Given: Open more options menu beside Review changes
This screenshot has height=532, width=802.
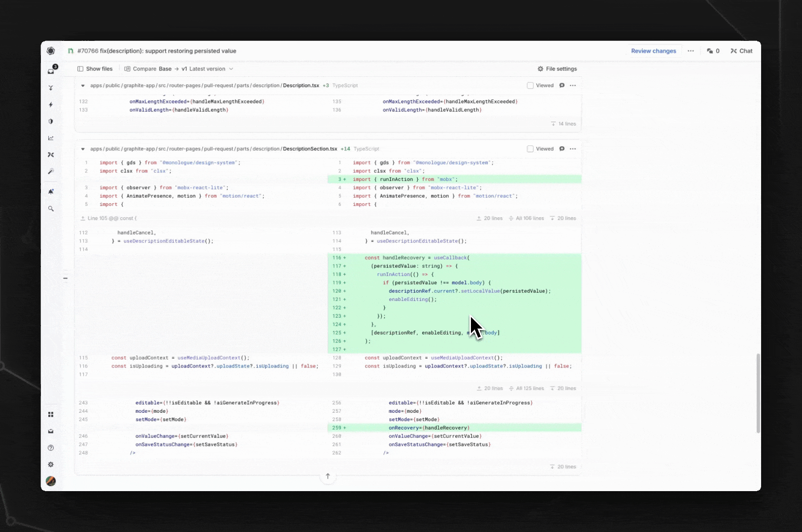Looking at the screenshot, I should (x=691, y=51).
